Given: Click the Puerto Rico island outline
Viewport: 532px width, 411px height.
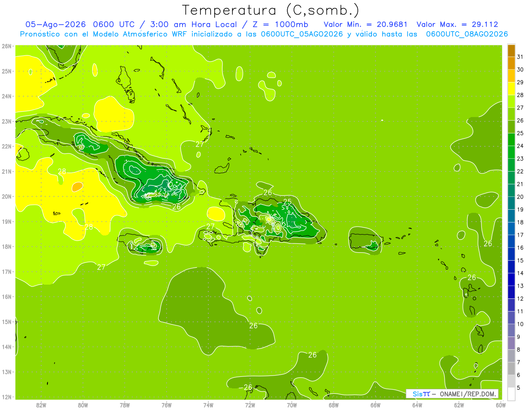Looking at the screenshot, I should [366, 241].
